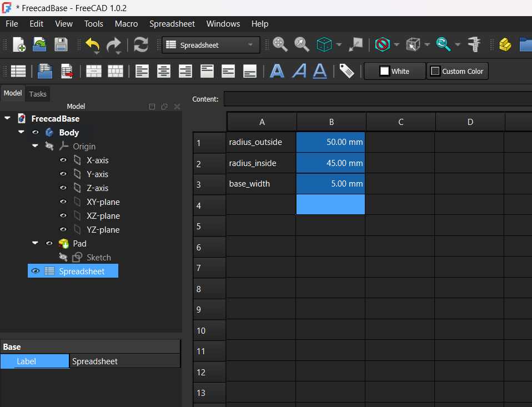Screen dimensions: 532x407
Task: Apply bold text to selected cells
Action: 277,71
